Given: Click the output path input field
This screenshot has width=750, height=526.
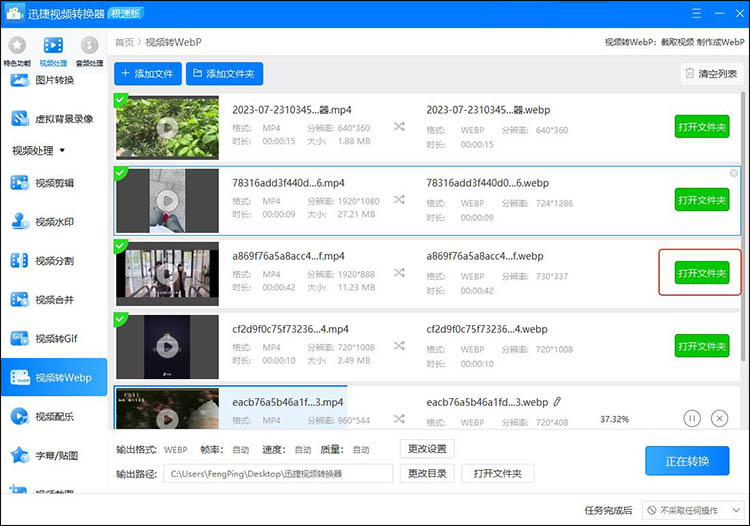Looking at the screenshot, I should tap(278, 473).
